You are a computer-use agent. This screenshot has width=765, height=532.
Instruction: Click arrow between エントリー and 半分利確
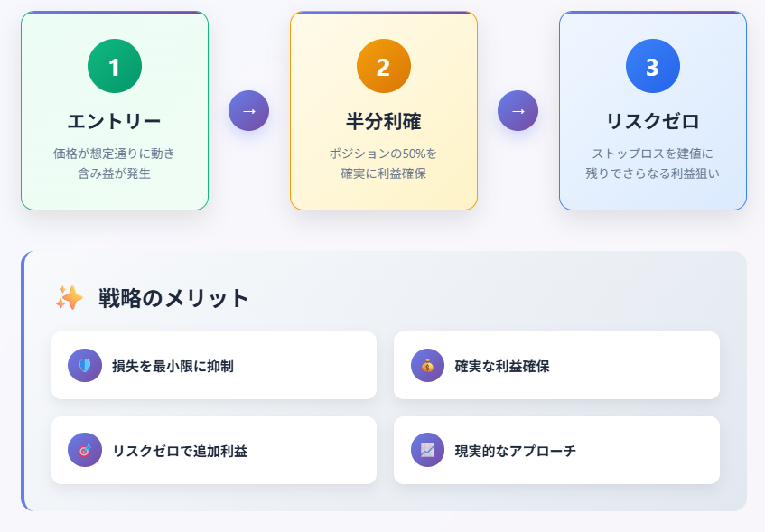248,111
